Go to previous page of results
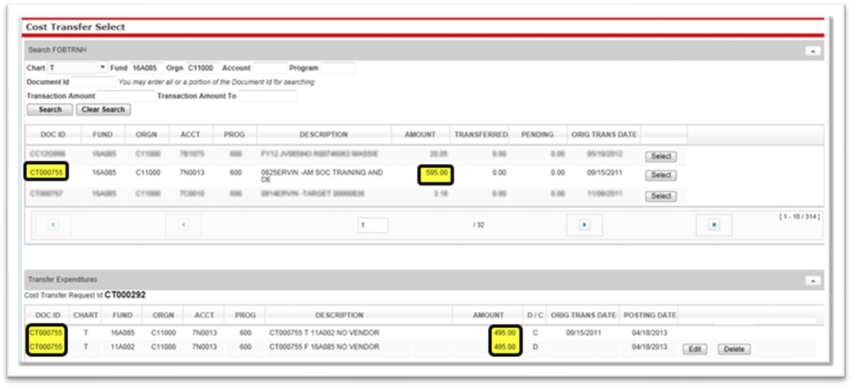 (183, 225)
